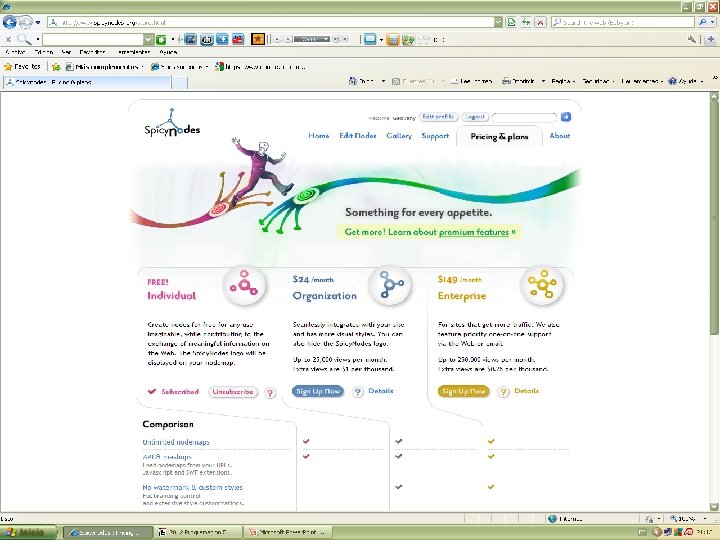The height and width of the screenshot is (540, 720).
Task: Click the Home icon in command bar
Action: pyautogui.click(x=353, y=81)
